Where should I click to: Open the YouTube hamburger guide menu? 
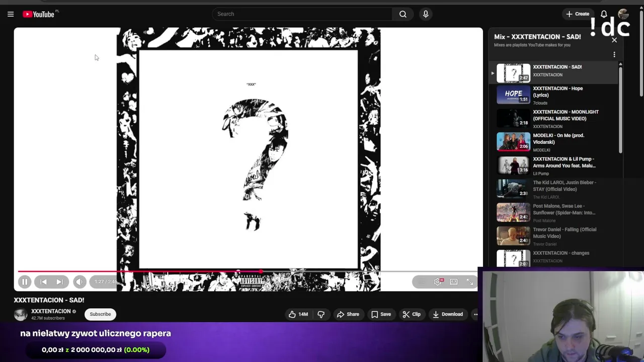[11, 14]
